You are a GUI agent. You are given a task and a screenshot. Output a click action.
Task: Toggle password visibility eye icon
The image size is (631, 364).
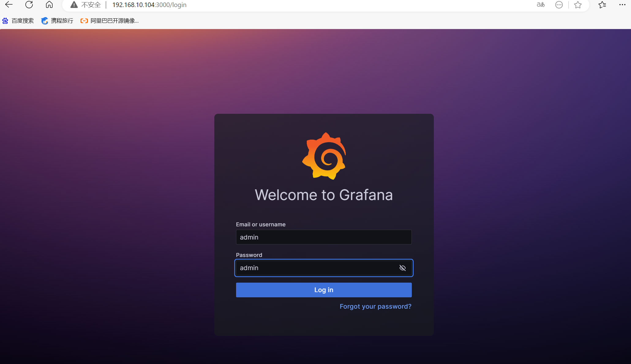[x=403, y=268]
